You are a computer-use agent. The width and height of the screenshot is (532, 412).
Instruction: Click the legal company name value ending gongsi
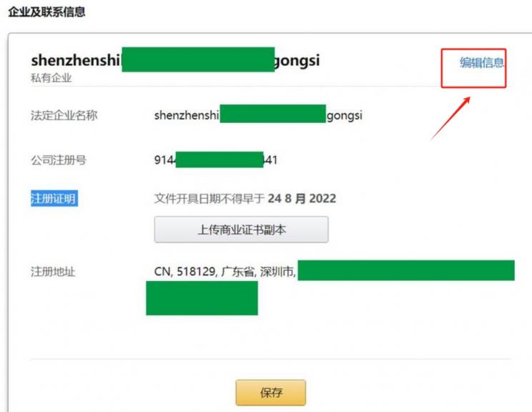coord(258,115)
